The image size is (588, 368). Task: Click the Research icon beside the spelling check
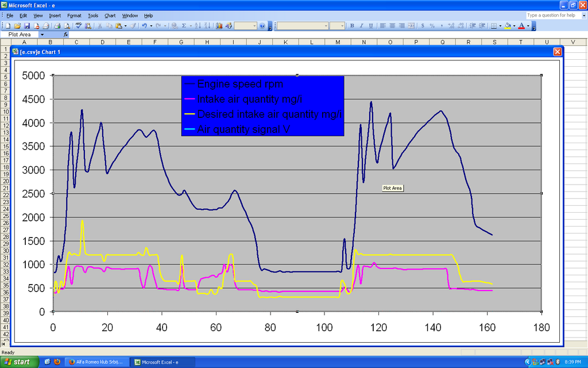88,25
